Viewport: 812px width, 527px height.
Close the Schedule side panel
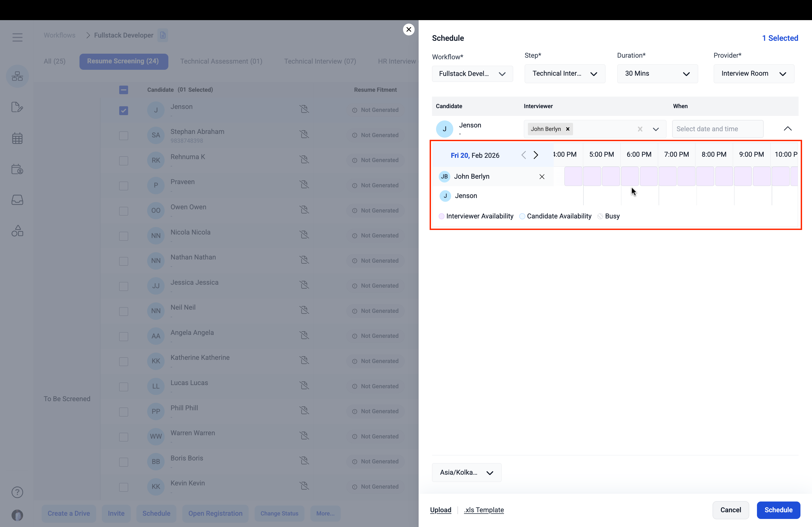click(408, 29)
